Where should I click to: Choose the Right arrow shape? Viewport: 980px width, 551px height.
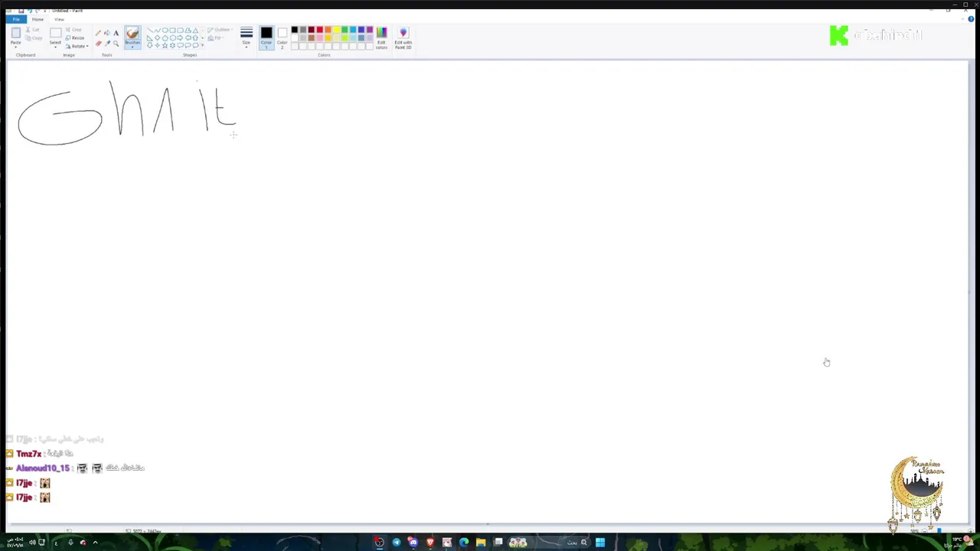click(180, 37)
